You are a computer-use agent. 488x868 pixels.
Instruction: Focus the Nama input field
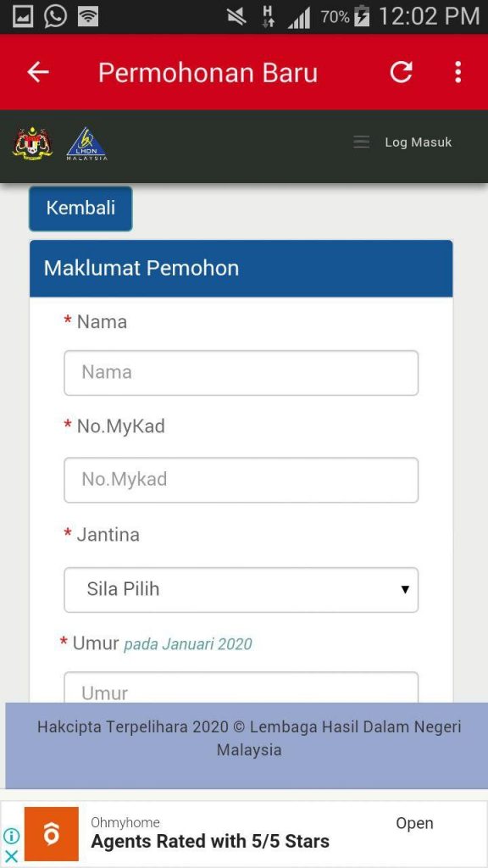tap(241, 373)
